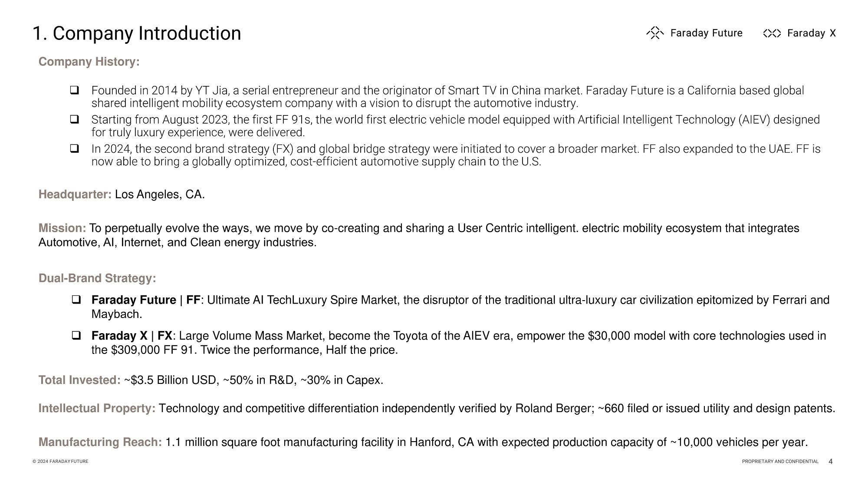Click the 'Dual-Brand Strategy:' heading
The image size is (868, 488).
tap(97, 278)
